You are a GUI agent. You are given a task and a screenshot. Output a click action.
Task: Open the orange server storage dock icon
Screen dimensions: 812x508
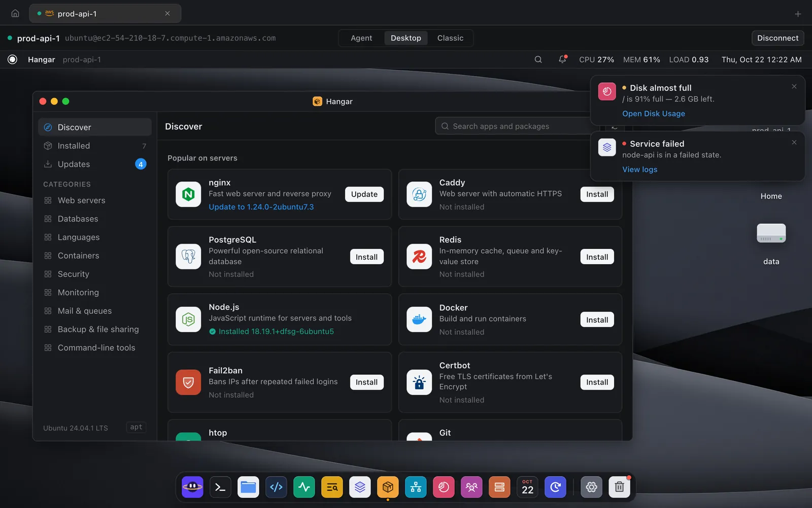[499, 487]
